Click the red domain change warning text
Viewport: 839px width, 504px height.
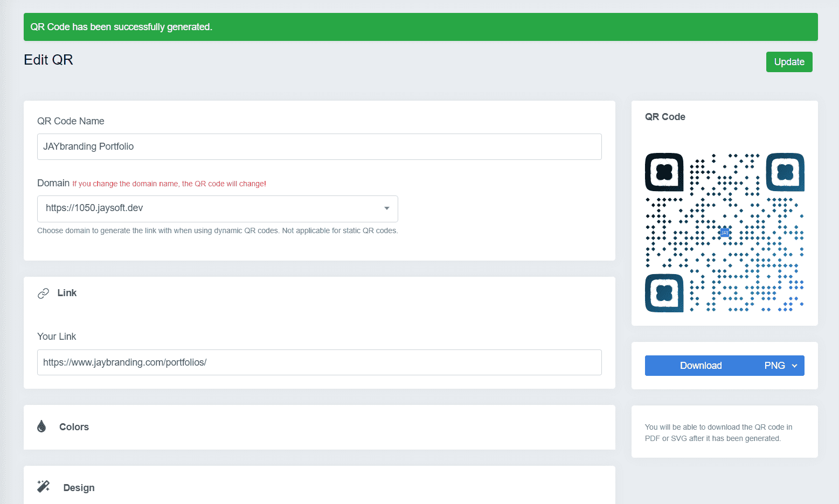pyautogui.click(x=169, y=184)
